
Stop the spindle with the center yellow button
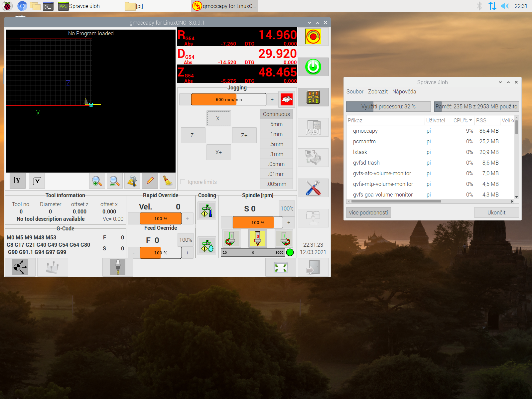(258, 238)
